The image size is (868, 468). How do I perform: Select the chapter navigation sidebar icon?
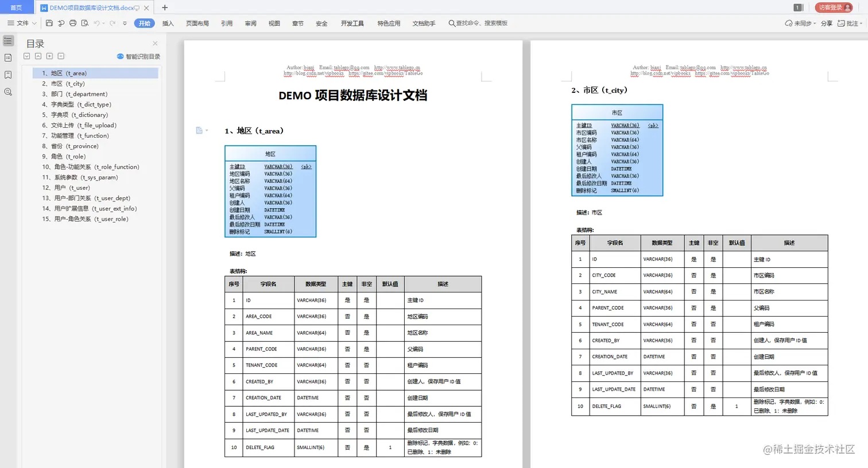click(8, 58)
